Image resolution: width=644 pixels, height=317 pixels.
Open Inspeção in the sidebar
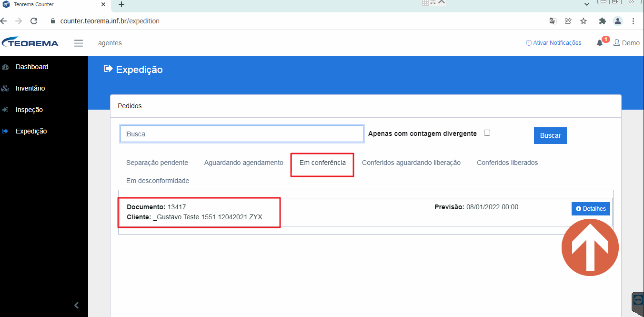point(29,110)
